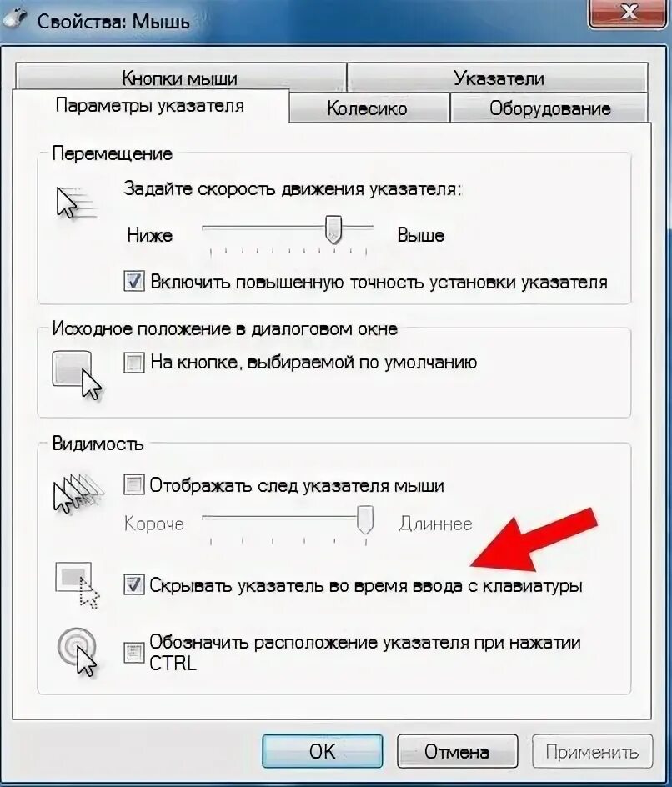
Task: Click the CTRL pointer location target icon
Action: (78, 651)
